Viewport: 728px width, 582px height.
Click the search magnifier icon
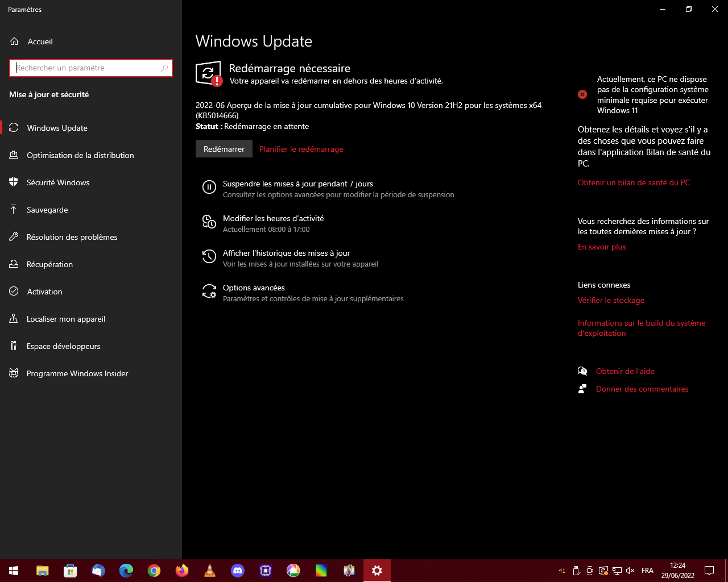pos(164,68)
